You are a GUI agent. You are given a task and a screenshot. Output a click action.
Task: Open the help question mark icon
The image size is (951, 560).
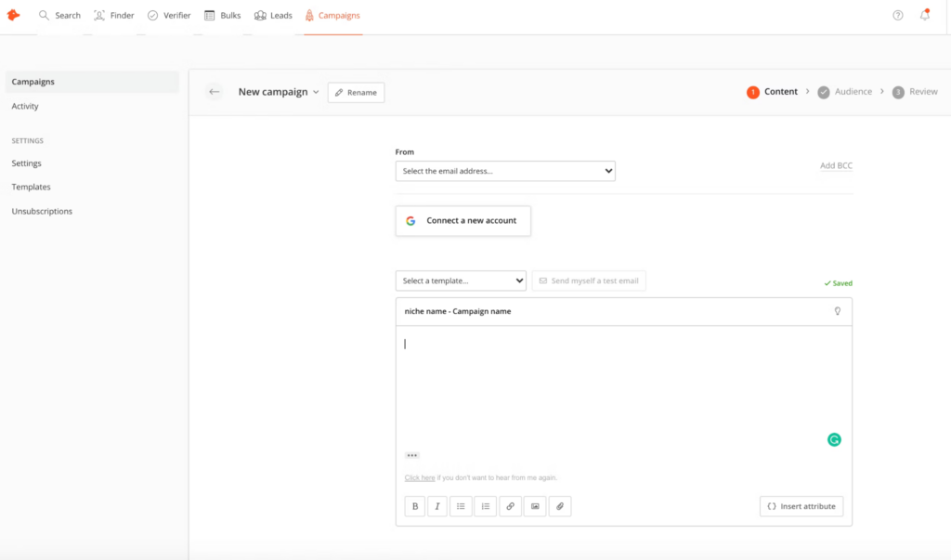pyautogui.click(x=897, y=15)
